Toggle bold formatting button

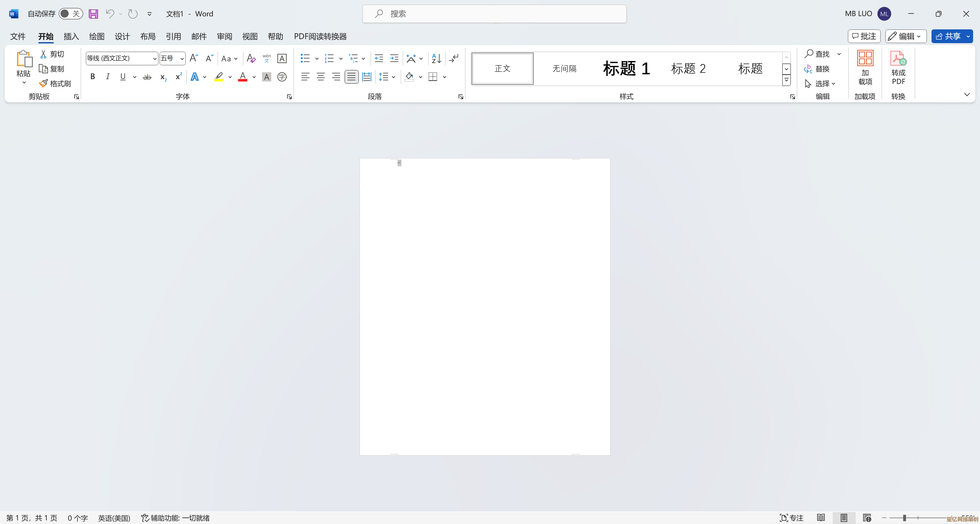(92, 77)
